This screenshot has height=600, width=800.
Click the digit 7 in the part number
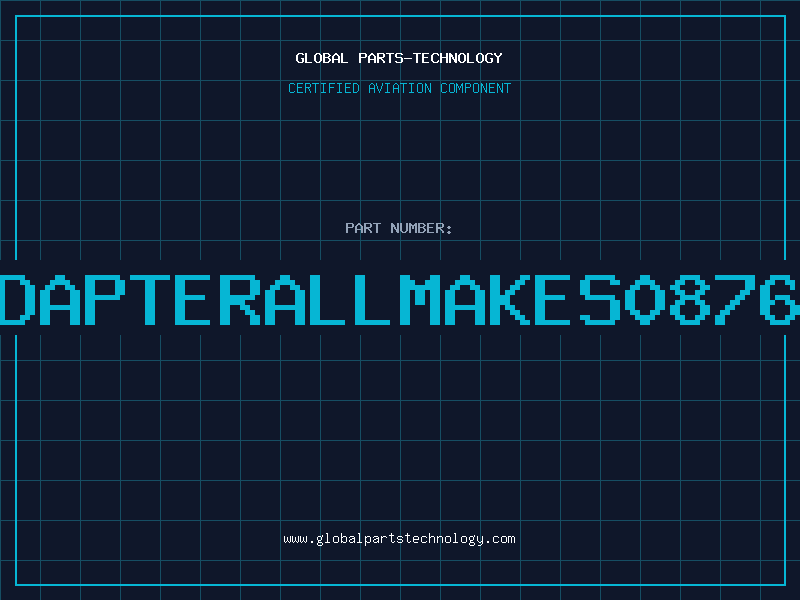(735, 300)
